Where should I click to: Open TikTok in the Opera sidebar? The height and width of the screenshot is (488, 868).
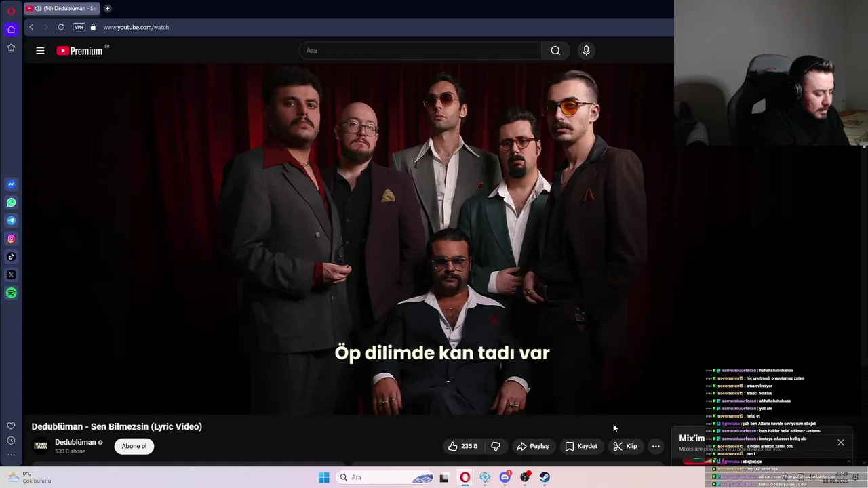12,257
